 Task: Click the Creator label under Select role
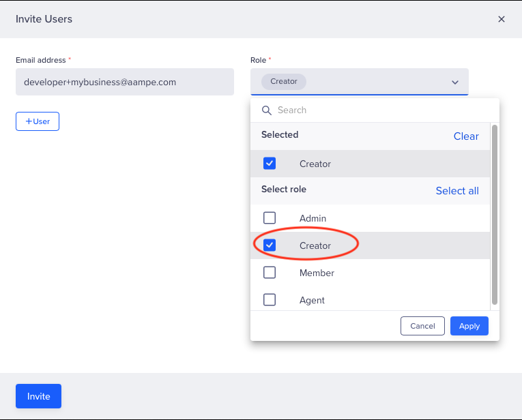[315, 245]
